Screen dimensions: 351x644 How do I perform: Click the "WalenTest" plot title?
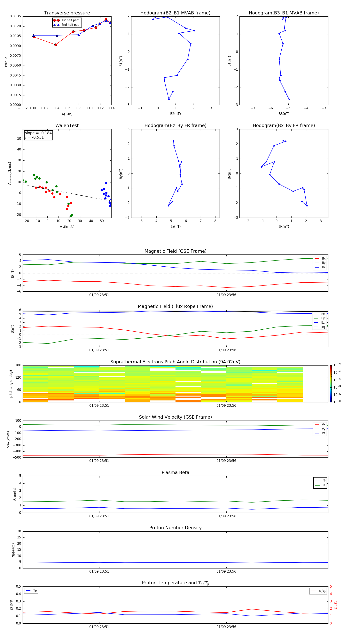67,125
